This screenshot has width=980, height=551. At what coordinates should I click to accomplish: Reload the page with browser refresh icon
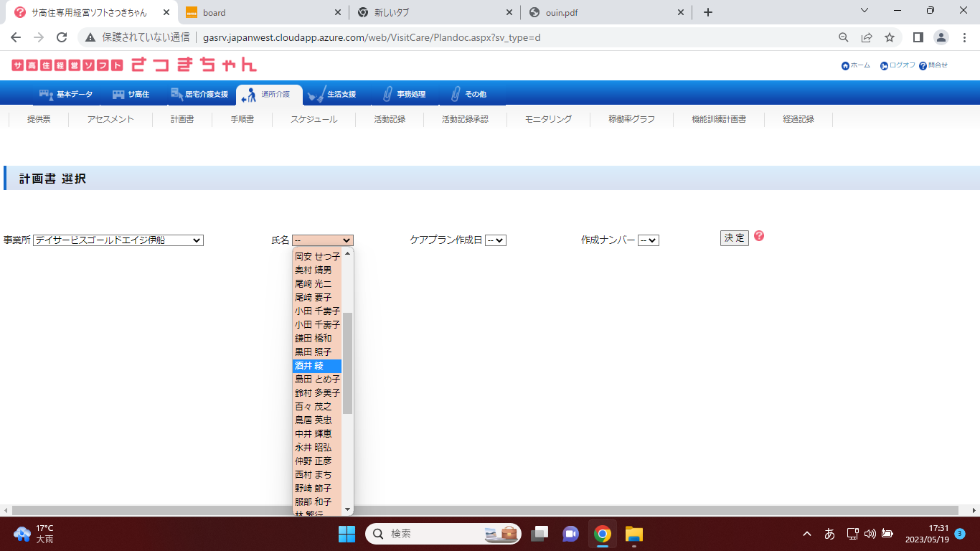[62, 37]
